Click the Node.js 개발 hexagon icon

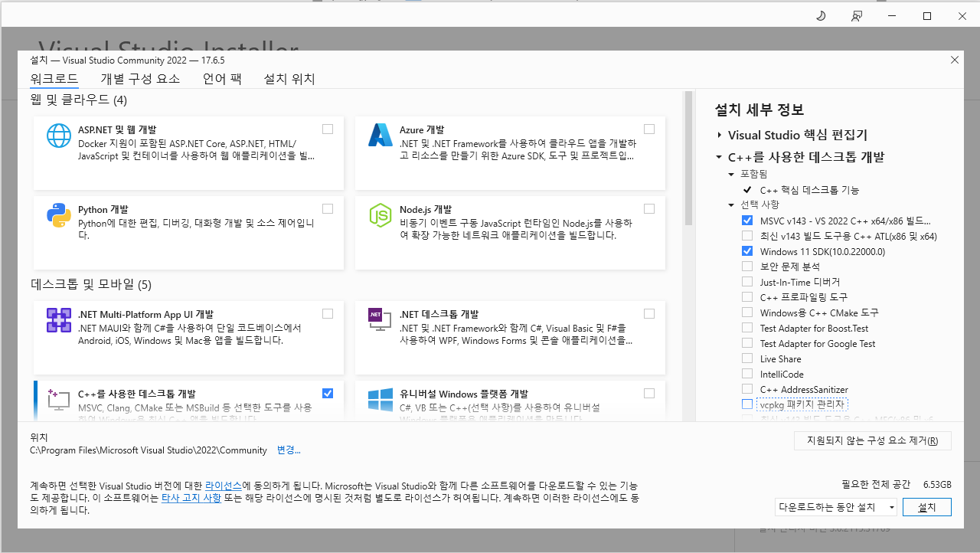(x=381, y=215)
